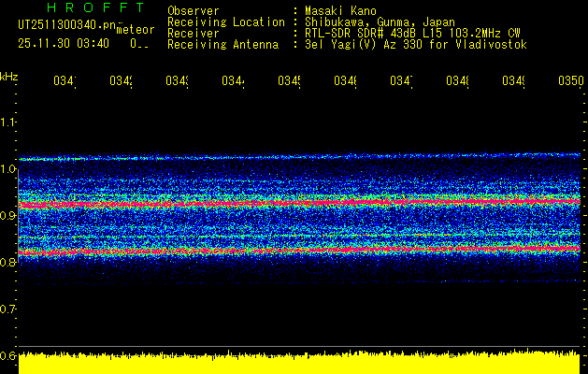Image resolution: width=588 pixels, height=374 pixels.
Task: Click the 0.8 frequency axis label
Action: 8,263
